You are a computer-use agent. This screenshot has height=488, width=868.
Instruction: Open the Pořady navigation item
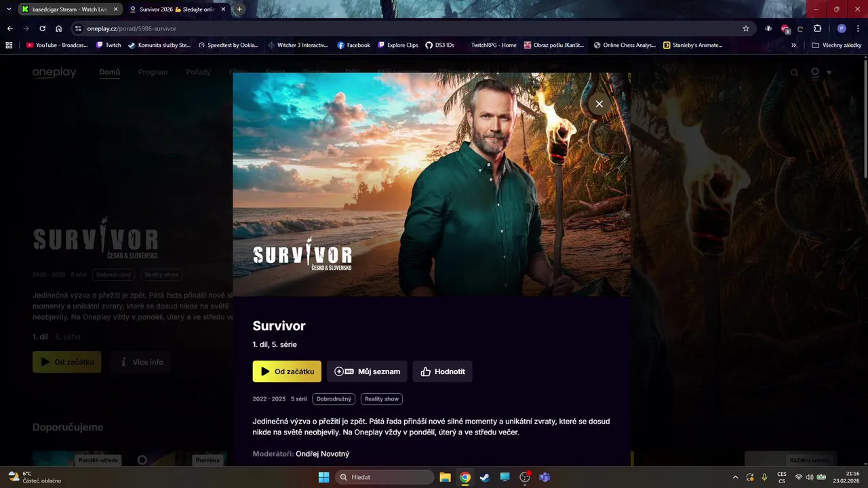(198, 72)
